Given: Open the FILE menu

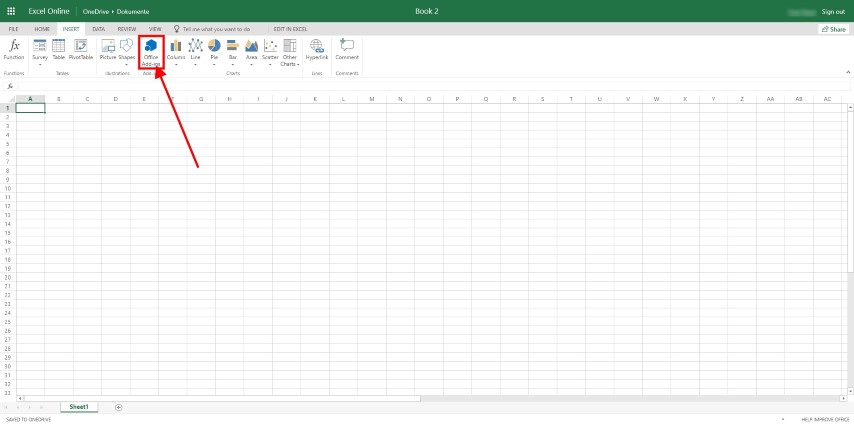Looking at the screenshot, I should pyautogui.click(x=14, y=30).
